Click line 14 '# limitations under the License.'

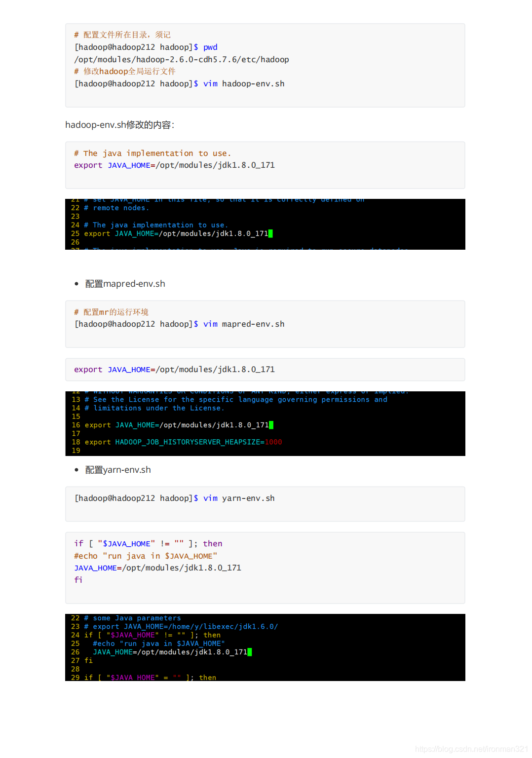click(148, 408)
